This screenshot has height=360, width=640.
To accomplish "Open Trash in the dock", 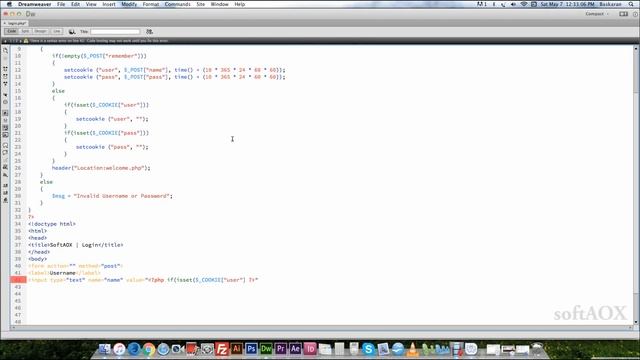I will pyautogui.click(x=537, y=349).
